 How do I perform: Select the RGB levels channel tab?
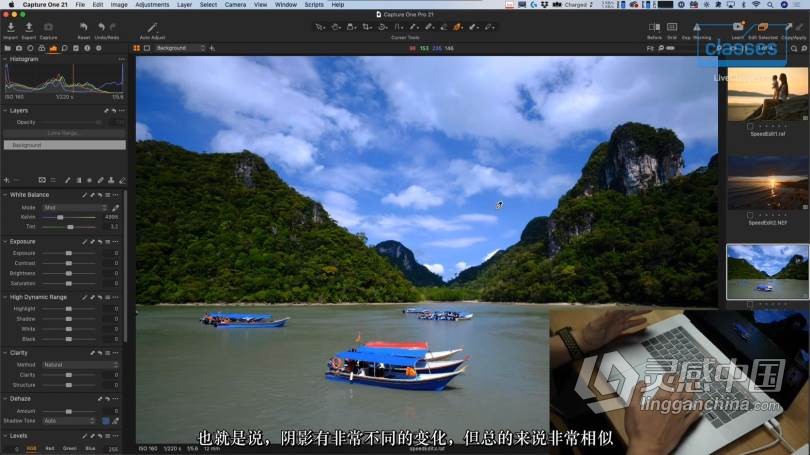32,449
